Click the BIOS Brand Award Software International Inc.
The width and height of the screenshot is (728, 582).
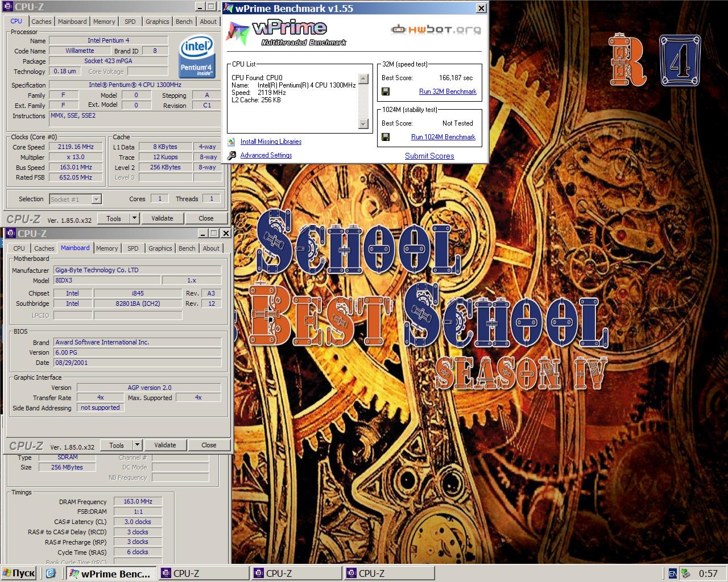tap(137, 342)
